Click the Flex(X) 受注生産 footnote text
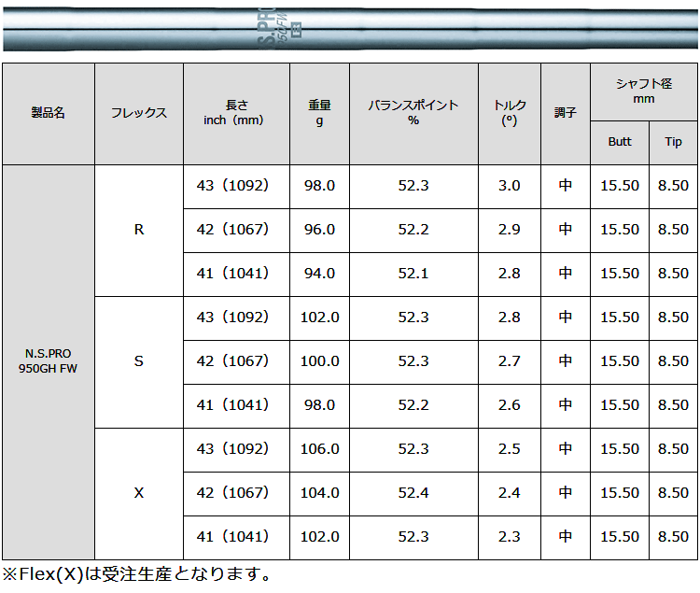Image resolution: width=700 pixels, height=593 pixels. (x=136, y=574)
